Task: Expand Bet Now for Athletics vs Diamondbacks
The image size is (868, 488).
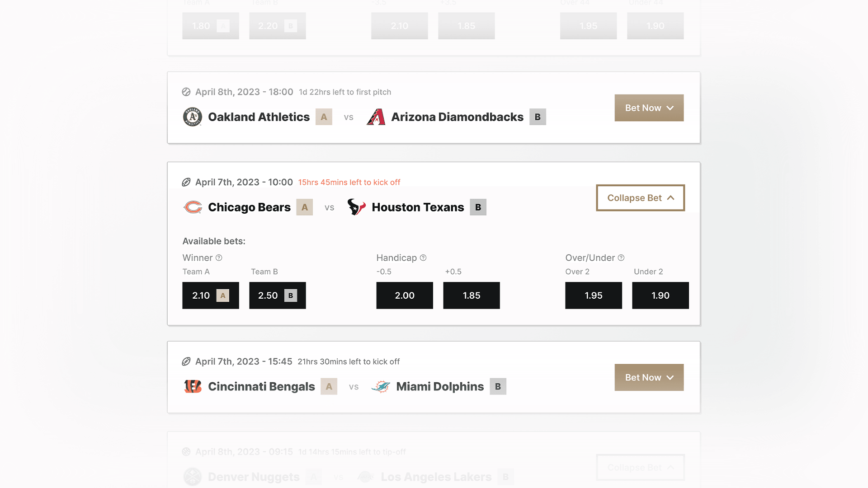Action: coord(649,108)
